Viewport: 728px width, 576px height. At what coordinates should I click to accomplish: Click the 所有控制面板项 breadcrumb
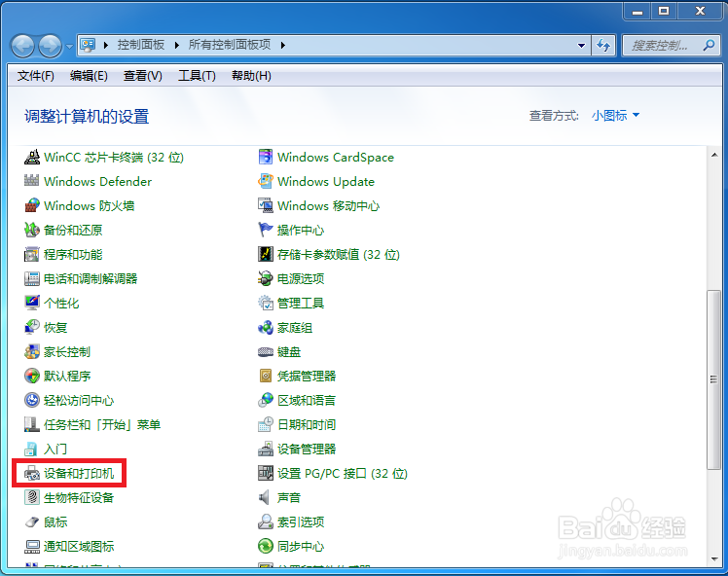click(x=230, y=45)
